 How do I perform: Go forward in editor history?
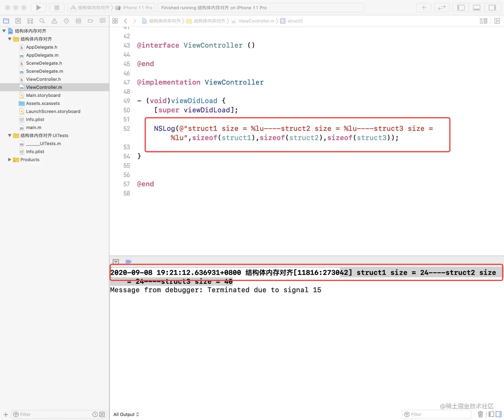point(135,21)
